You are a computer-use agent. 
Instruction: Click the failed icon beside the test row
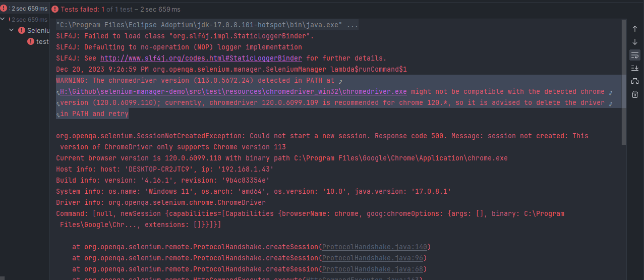31,41
